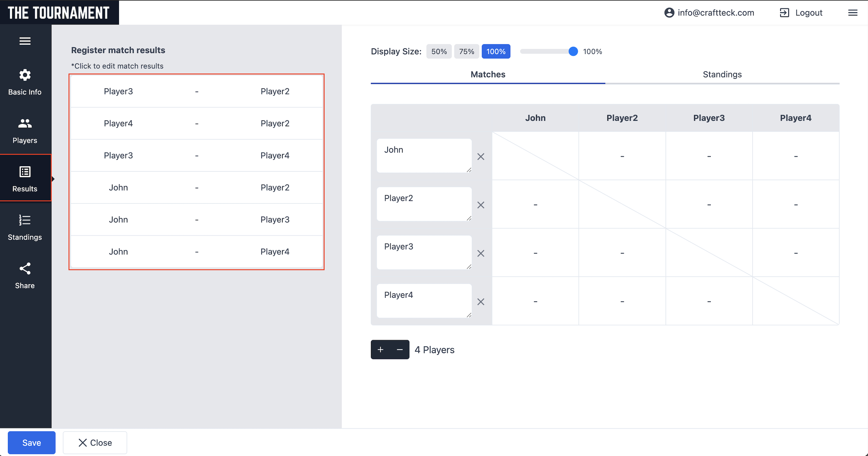Click the account icon beside info@craftteck.com
The width and height of the screenshot is (868, 456).
tap(669, 13)
